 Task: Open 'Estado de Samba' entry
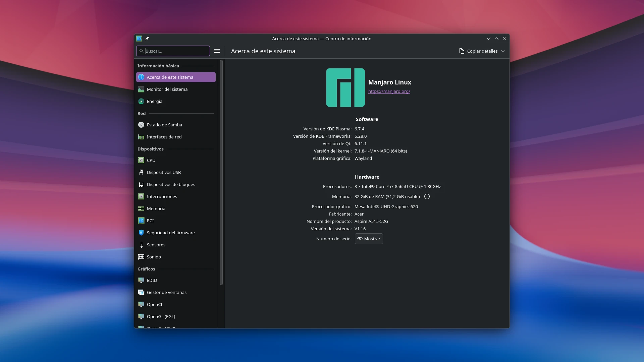[176, 125]
